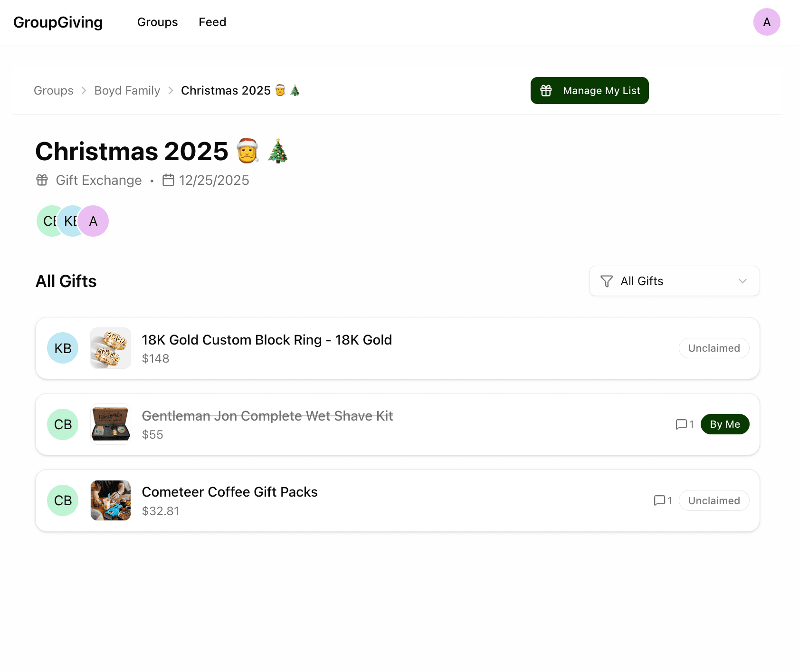Image resolution: width=799 pixels, height=672 pixels.
Task: Toggle the Unclaimed status on the gold ring
Action: pyautogui.click(x=714, y=348)
